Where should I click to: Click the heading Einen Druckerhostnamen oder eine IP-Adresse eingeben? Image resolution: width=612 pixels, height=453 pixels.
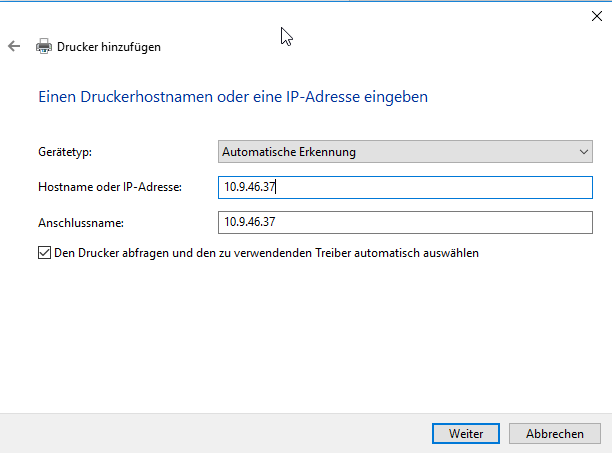[x=233, y=97]
